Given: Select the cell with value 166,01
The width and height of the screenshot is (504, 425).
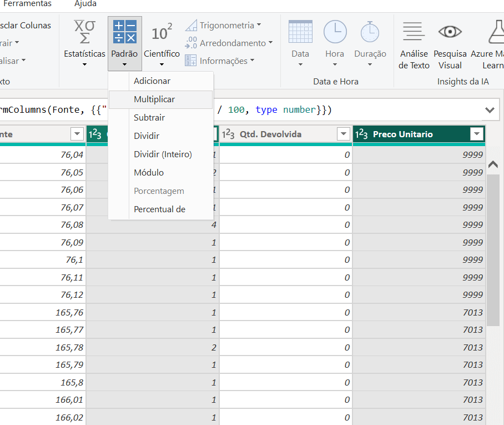Looking at the screenshot, I should click(x=43, y=400).
